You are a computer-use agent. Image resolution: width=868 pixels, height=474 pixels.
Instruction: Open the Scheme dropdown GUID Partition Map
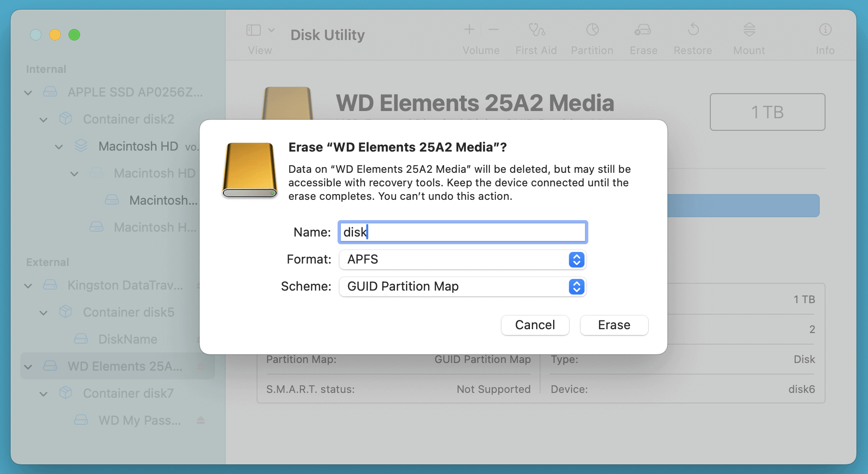point(462,287)
